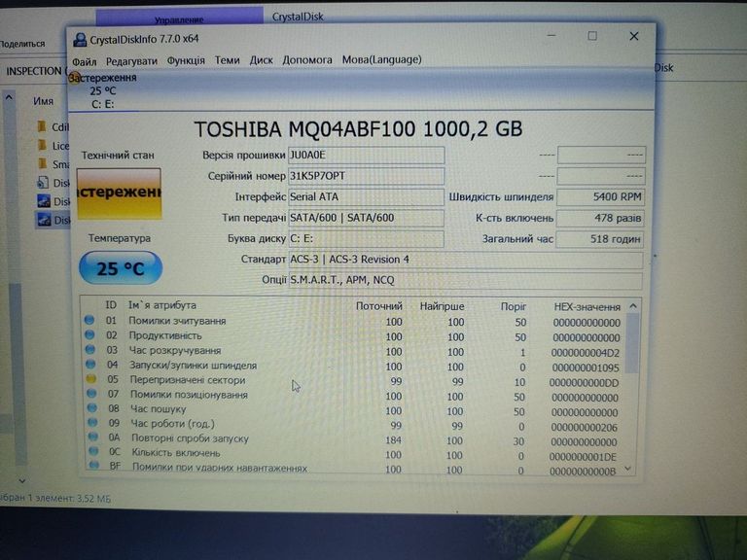Click the S.M.A.R.T., APM, NCQ options field
747x560 pixels.
click(x=466, y=280)
